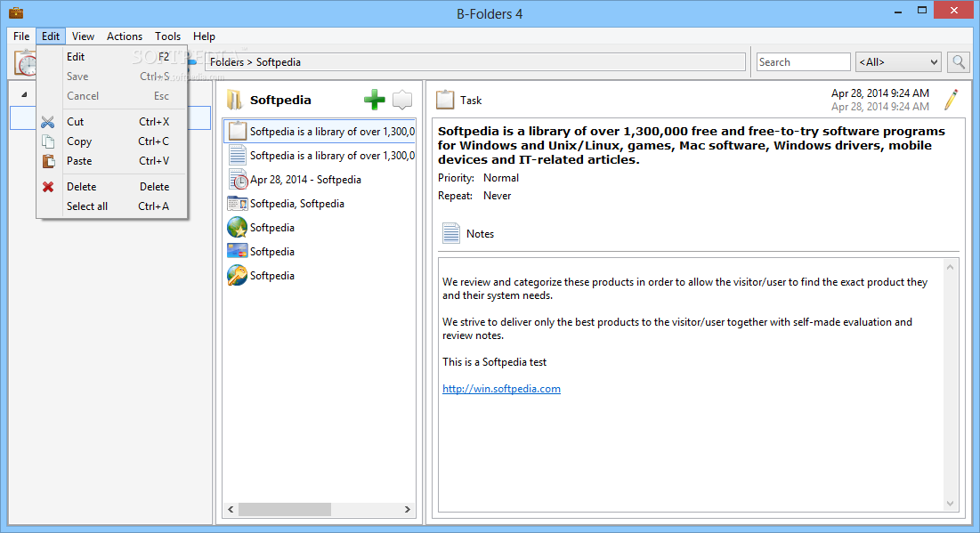Click the 'Priority: Normal' value
Image resolution: width=980 pixels, height=533 pixels.
pyautogui.click(x=500, y=178)
